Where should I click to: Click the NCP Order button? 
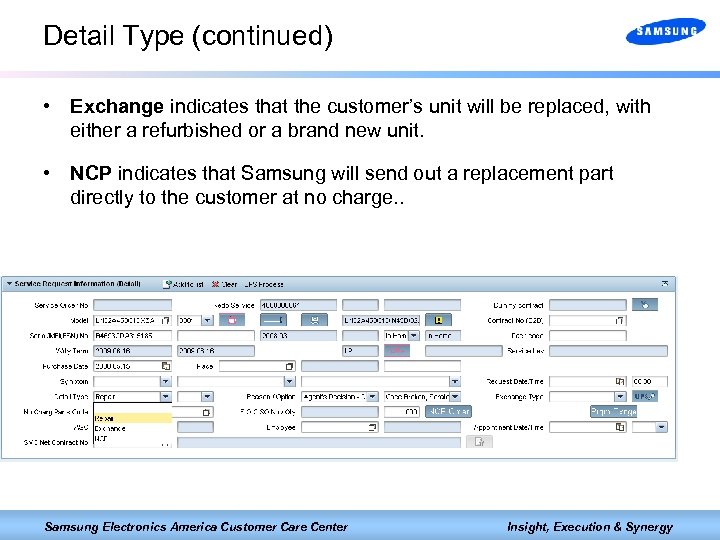(448, 411)
